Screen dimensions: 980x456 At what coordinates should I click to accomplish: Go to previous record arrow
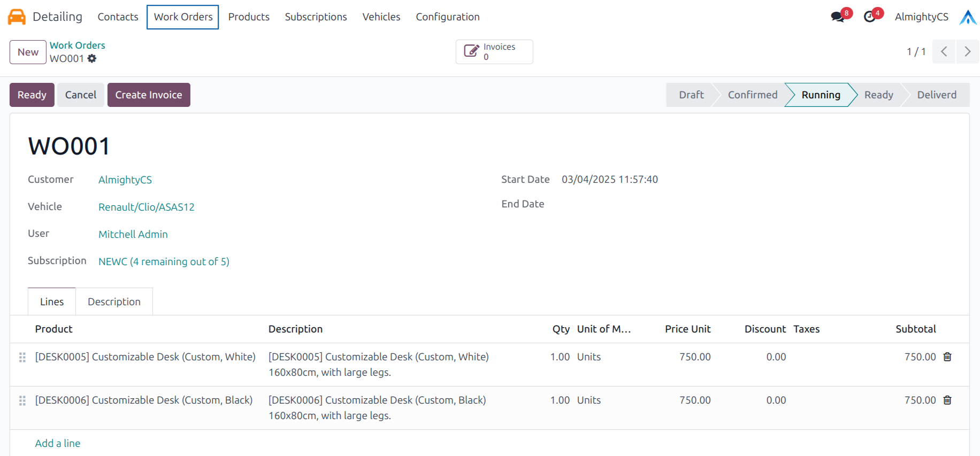pyautogui.click(x=944, y=52)
